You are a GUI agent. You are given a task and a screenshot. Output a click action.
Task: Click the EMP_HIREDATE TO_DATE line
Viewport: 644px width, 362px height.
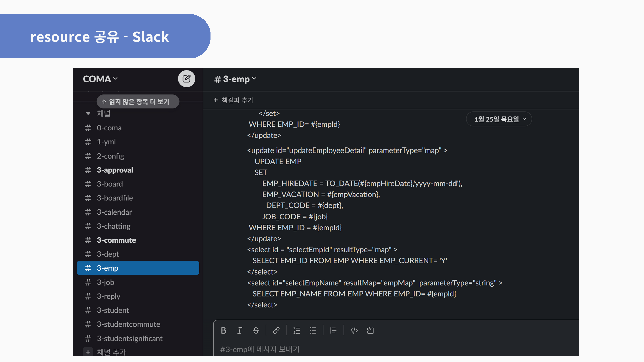(362, 184)
